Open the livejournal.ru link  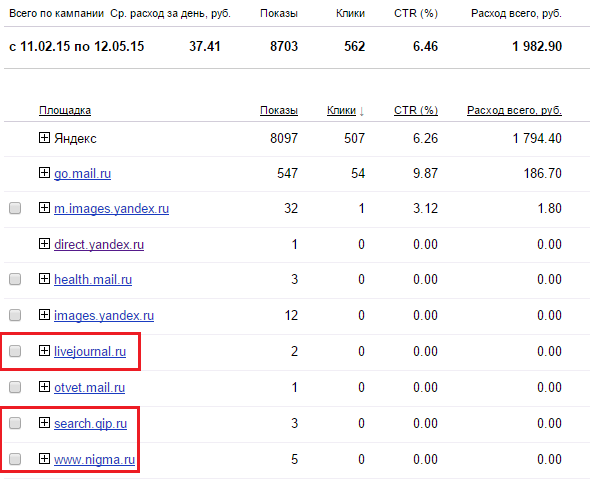(90, 352)
